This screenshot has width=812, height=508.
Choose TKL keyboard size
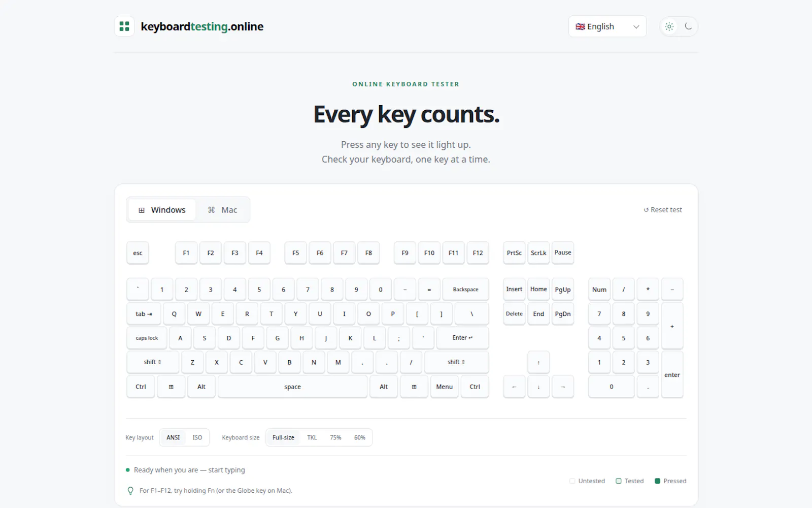tap(312, 437)
